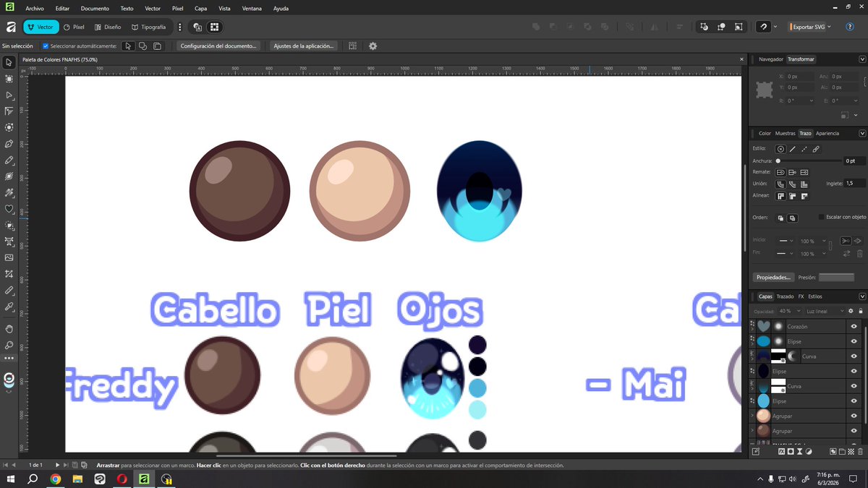Switch to the Tipografía studio
This screenshot has width=868, height=488.
pyautogui.click(x=149, y=27)
